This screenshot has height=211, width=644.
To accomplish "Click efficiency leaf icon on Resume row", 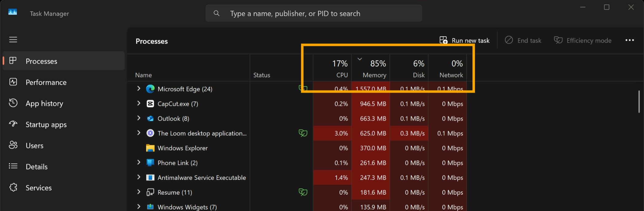I will point(303,192).
